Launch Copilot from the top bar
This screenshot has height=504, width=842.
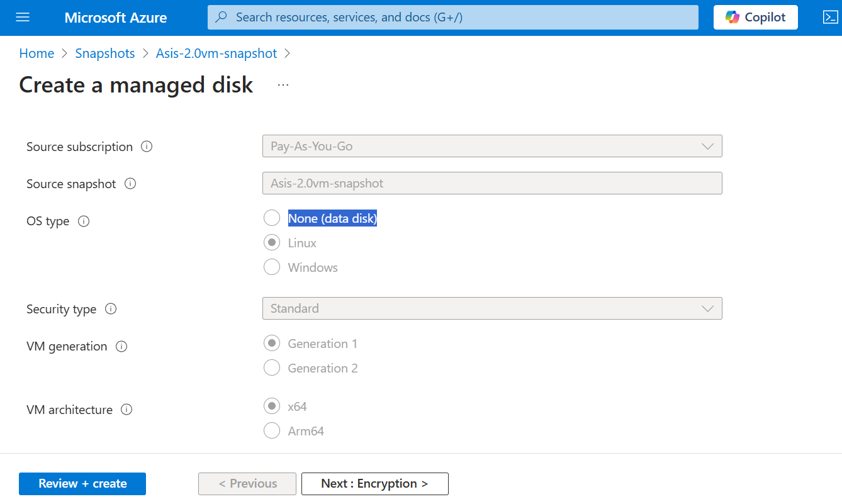click(x=755, y=17)
